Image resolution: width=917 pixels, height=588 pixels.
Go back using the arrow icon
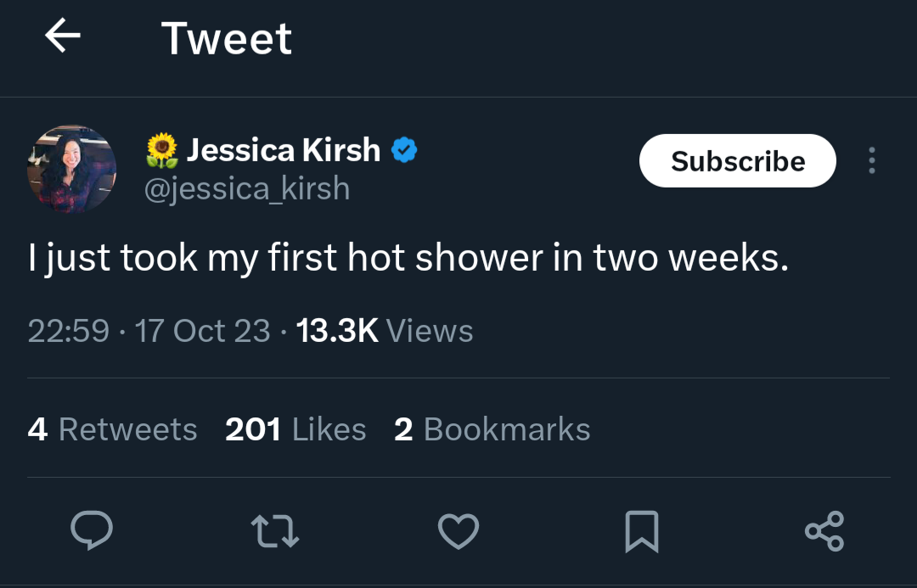[x=63, y=36]
